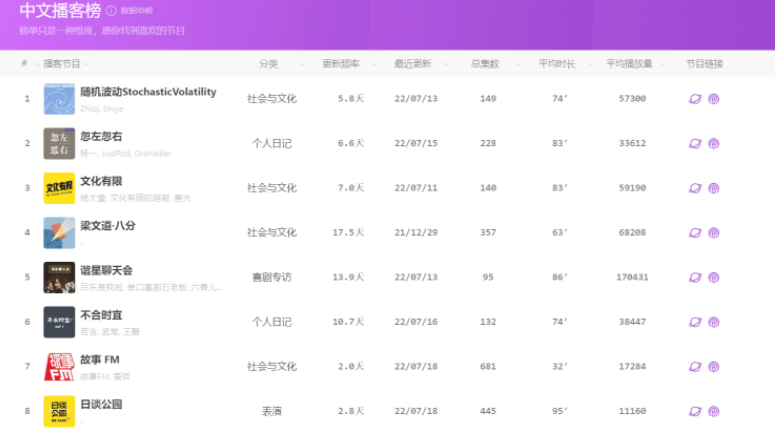Image resolution: width=776 pixels, height=443 pixels.
Task: Open dropdown arrow beside 播客节目 header
Action: (x=87, y=64)
